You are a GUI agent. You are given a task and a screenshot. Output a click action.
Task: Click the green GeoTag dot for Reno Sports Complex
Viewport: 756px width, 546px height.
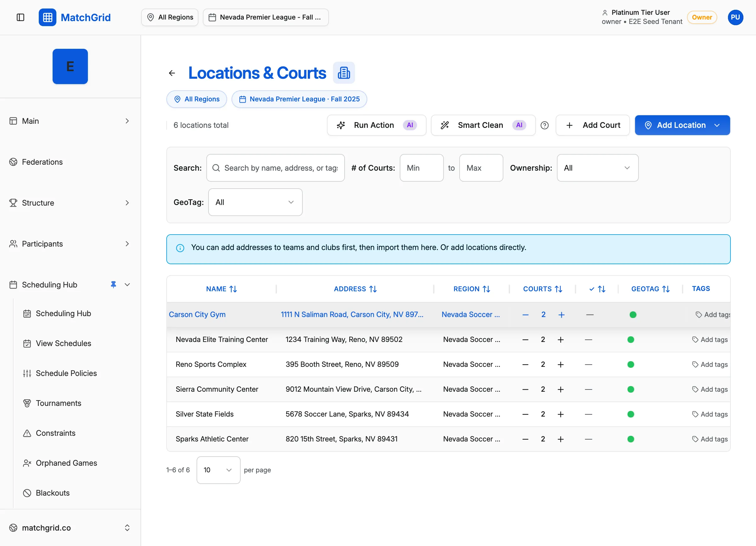(631, 364)
